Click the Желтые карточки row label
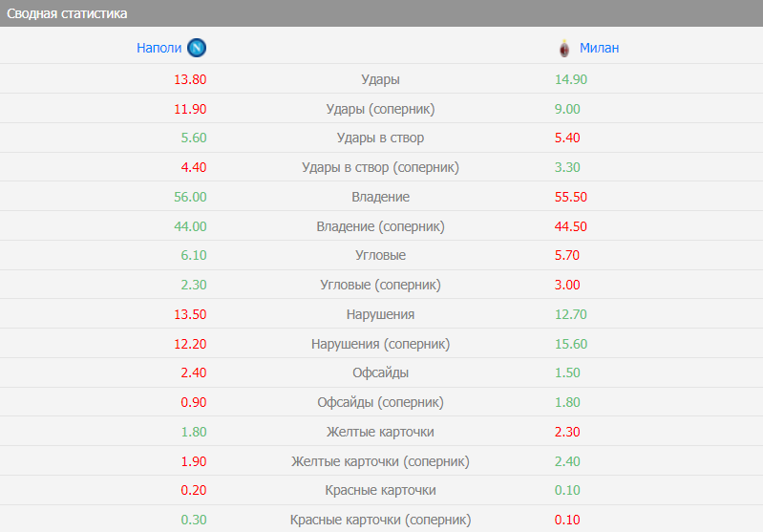The width and height of the screenshot is (763, 532). pos(380,432)
